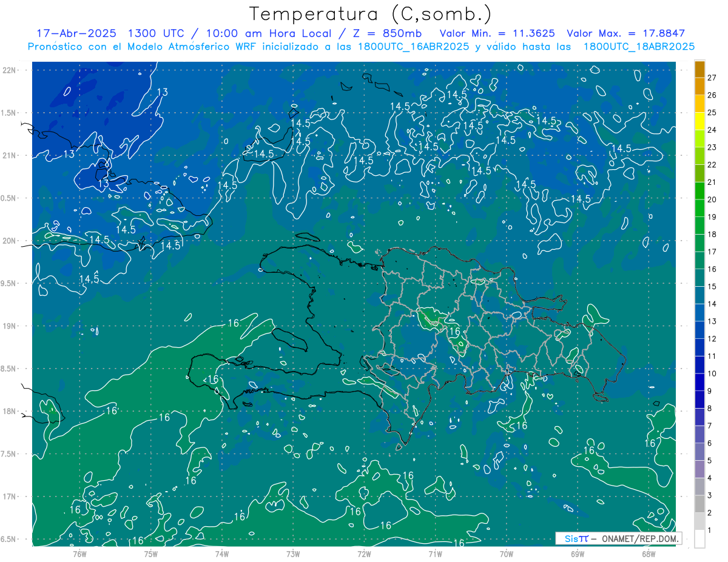Click the map title "Temperatura (C,somb.)"

pyautogui.click(x=371, y=13)
